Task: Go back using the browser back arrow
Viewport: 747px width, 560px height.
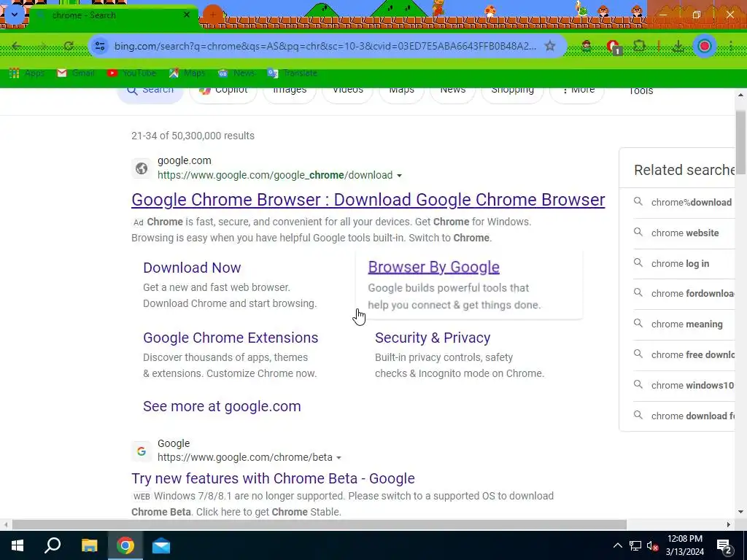Action: click(17, 46)
